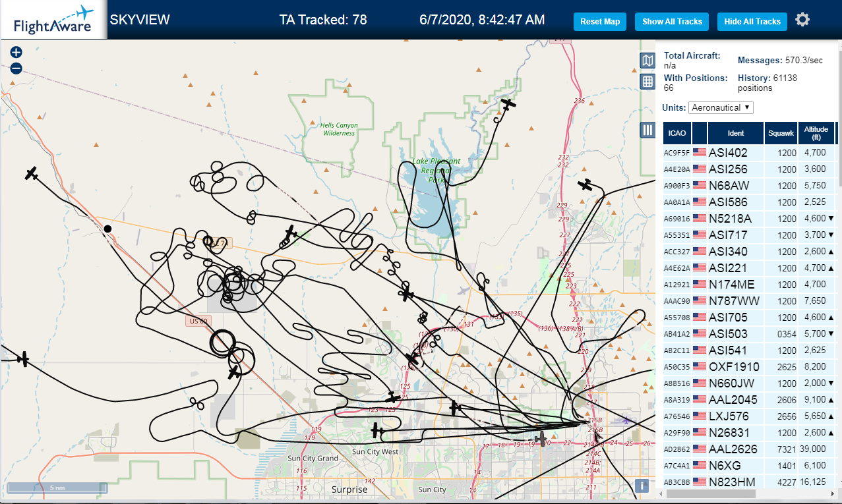The width and height of the screenshot is (842, 504).
Task: Sort by the blank flag column header
Action: pyautogui.click(x=700, y=133)
